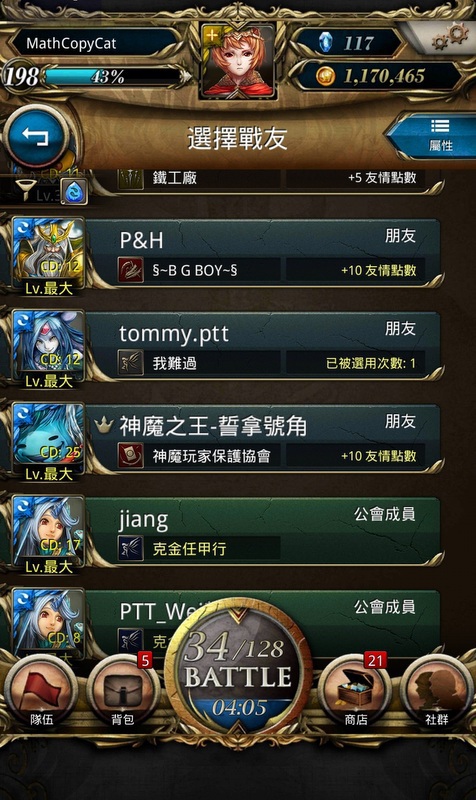Pick guild member jiang as ally
The height and width of the screenshot is (800, 476).
click(262, 532)
